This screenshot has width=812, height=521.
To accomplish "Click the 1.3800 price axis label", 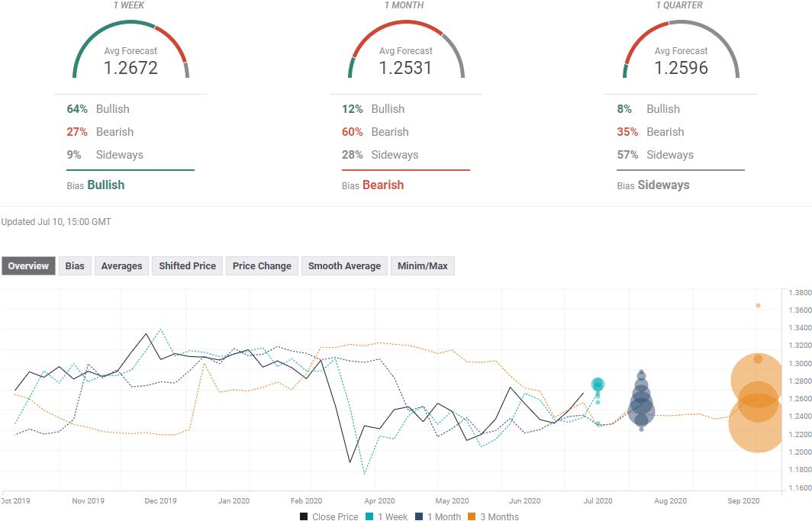I will point(800,293).
